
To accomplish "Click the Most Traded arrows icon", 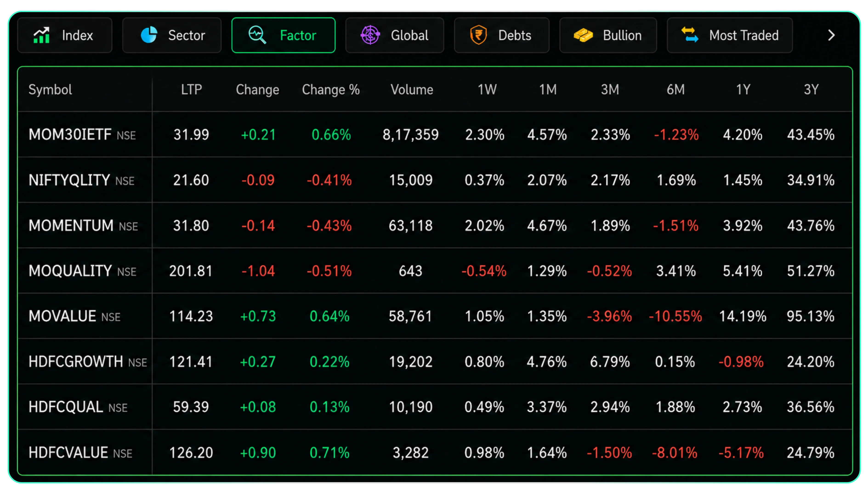I will 690,35.
